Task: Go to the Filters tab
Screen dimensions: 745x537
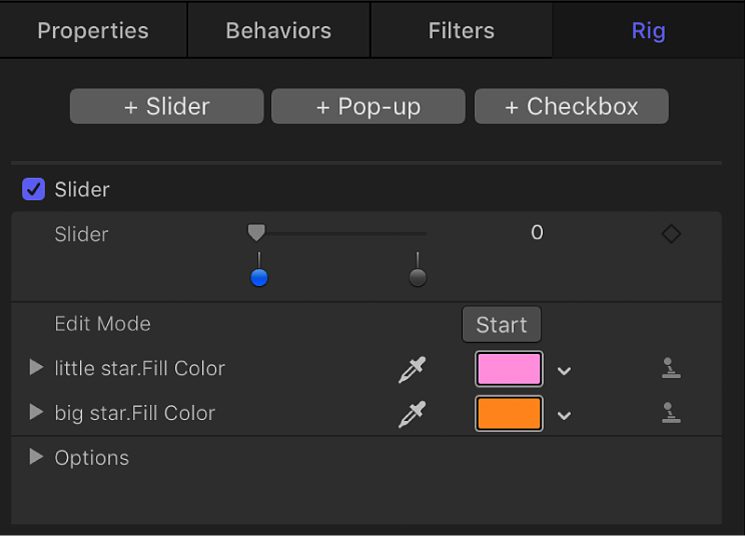Action: tap(461, 30)
